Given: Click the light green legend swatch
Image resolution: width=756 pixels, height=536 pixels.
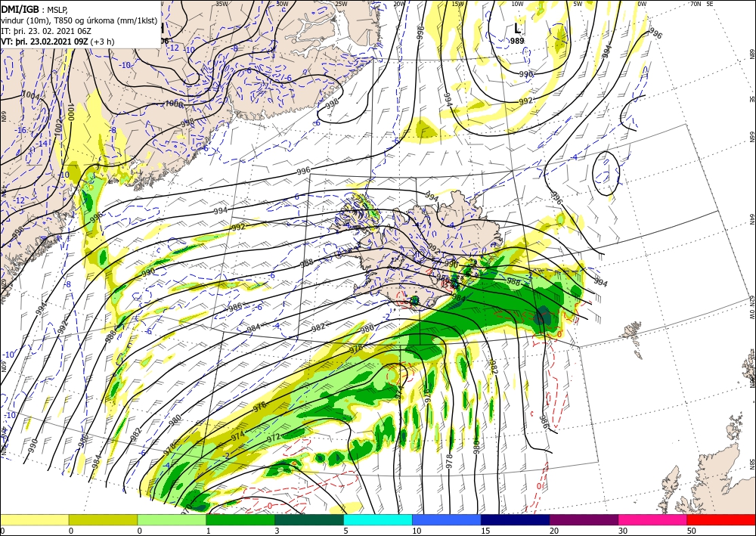Looking at the screenshot, I should [x=172, y=520].
